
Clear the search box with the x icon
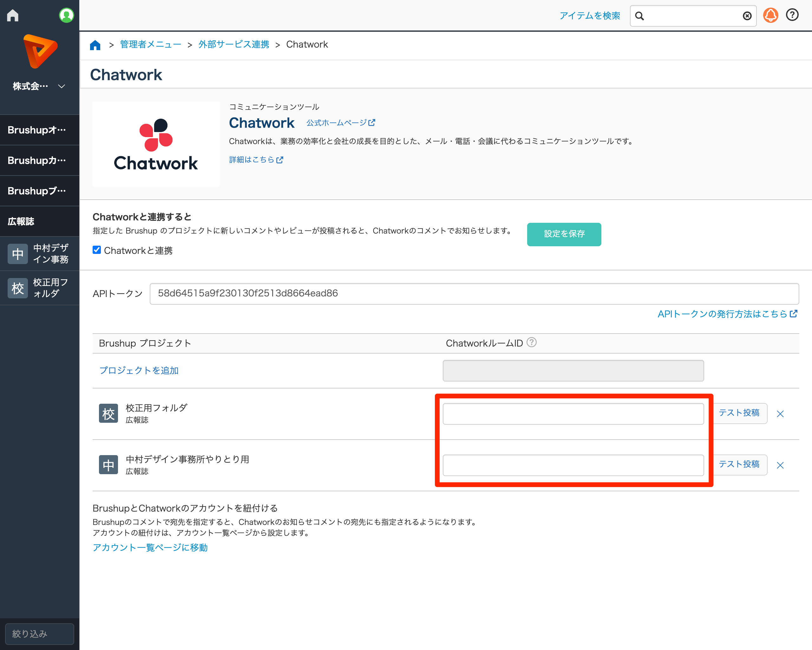(x=747, y=16)
